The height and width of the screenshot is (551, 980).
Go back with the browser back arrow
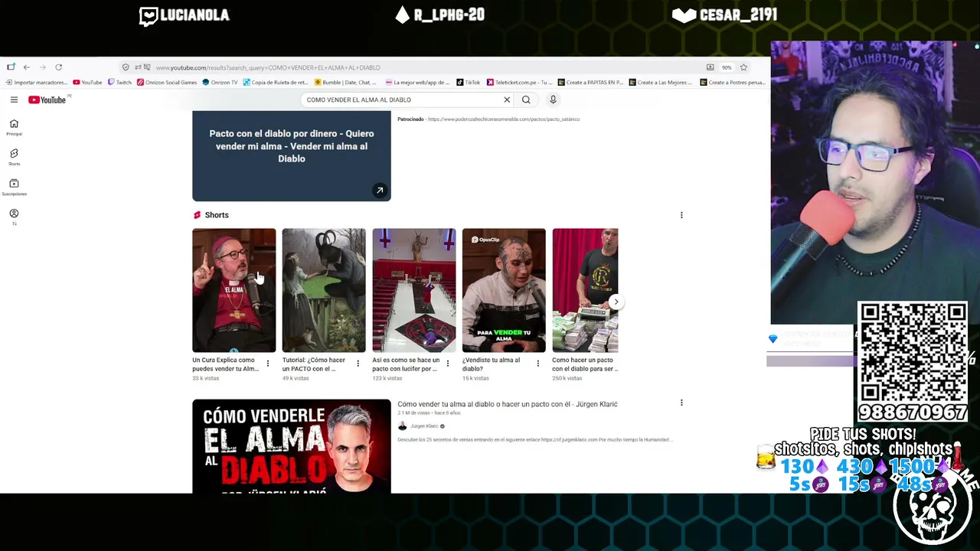(x=26, y=67)
